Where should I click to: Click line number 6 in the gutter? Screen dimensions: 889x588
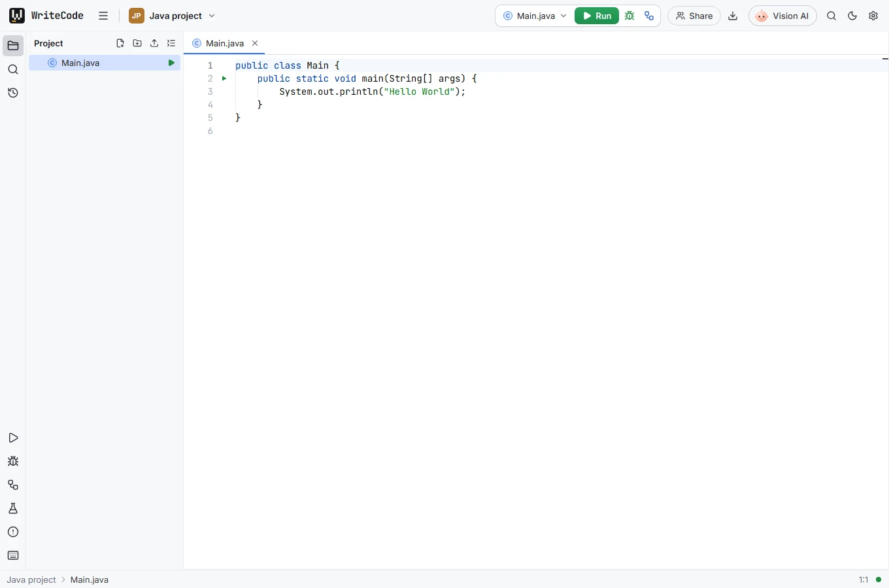coord(210,131)
